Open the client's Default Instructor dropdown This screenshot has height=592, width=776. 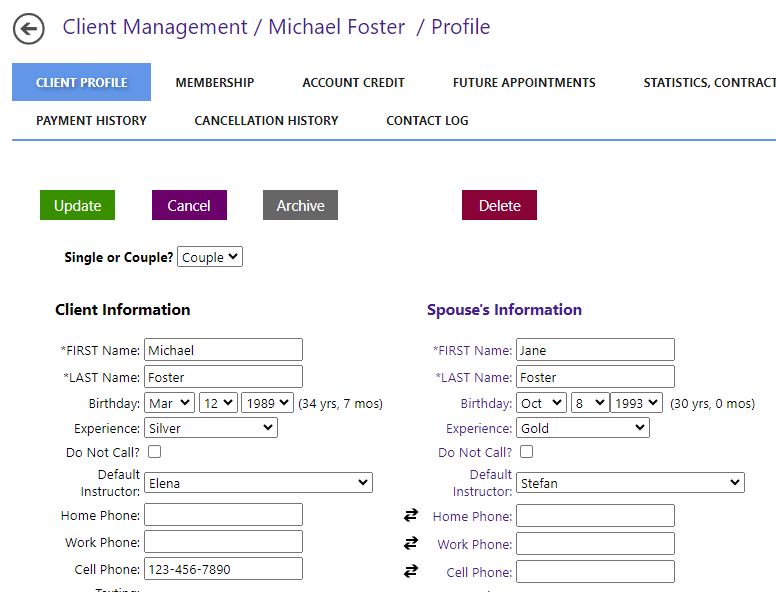(x=258, y=483)
